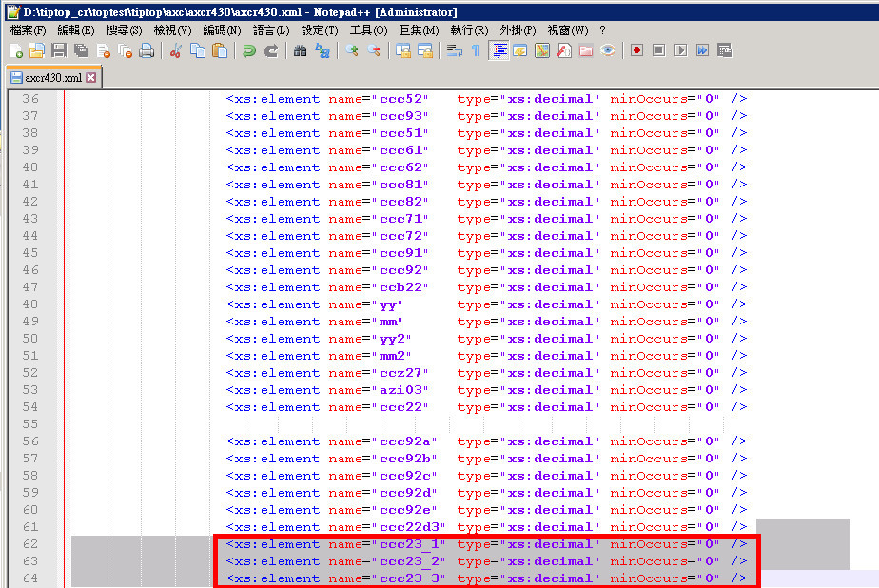Open the 視窗(W) menu
Screen dimensions: 879x588
click(x=568, y=30)
